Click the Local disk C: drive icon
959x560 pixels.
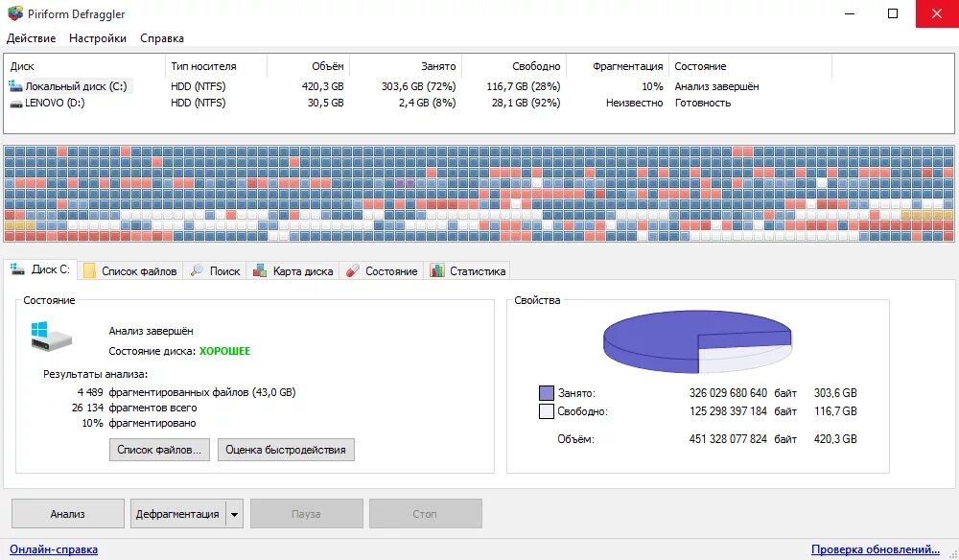click(15, 86)
